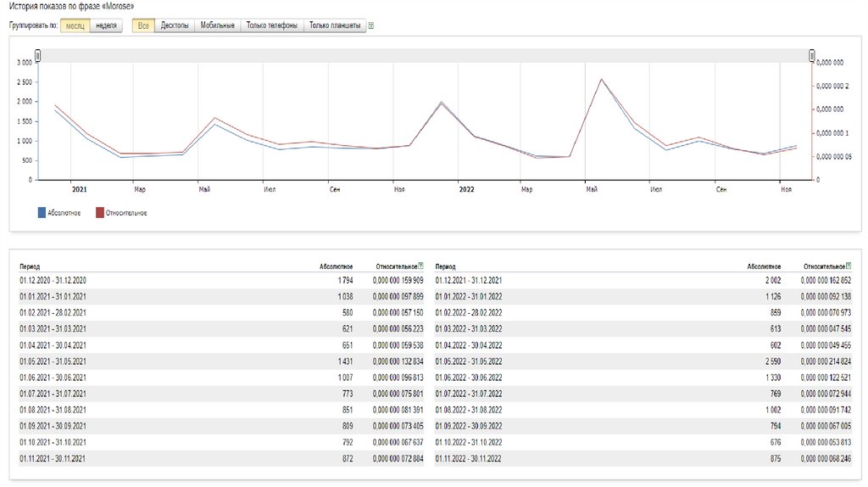The image size is (868, 487).
Task: Switch to the Десктопы tab
Action: [175, 26]
